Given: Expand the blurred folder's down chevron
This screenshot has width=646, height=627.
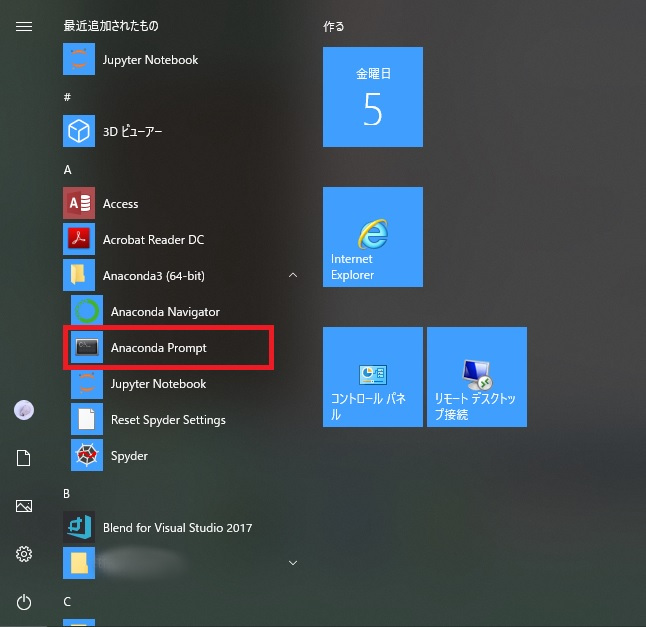Looking at the screenshot, I should [293, 563].
